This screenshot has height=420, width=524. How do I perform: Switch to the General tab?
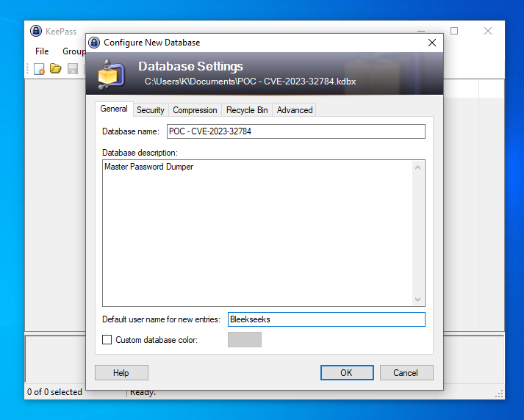tap(114, 109)
